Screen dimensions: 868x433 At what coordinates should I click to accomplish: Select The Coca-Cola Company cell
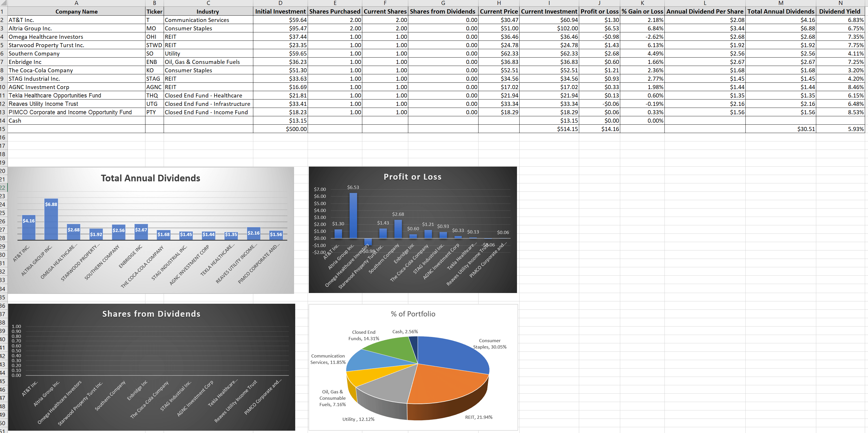click(77, 70)
